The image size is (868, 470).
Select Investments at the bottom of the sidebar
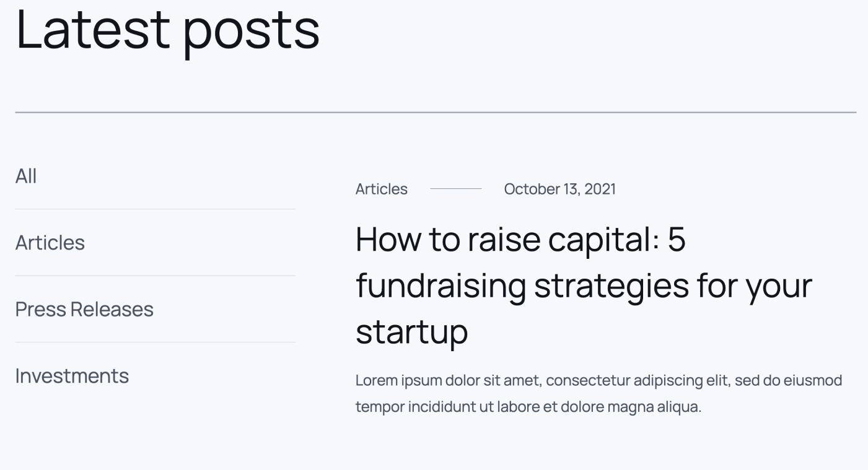[x=73, y=376]
